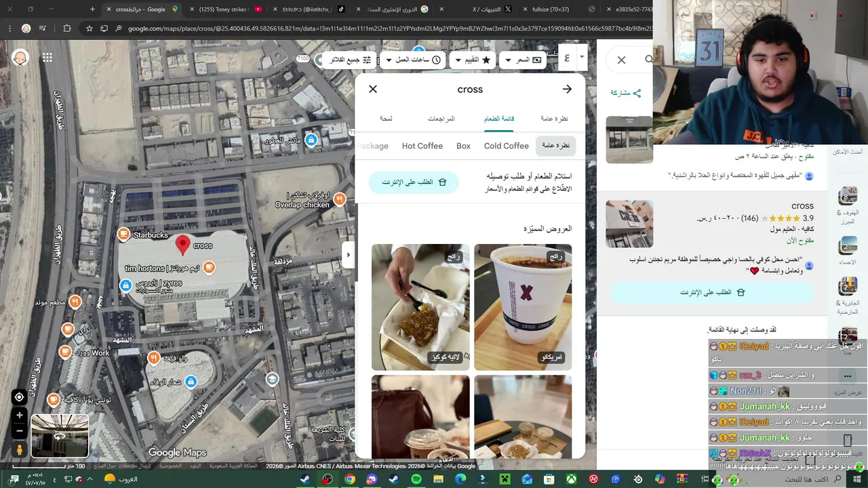868x488 pixels.
Task: Select the Cold Coffee menu chip
Action: point(507,146)
